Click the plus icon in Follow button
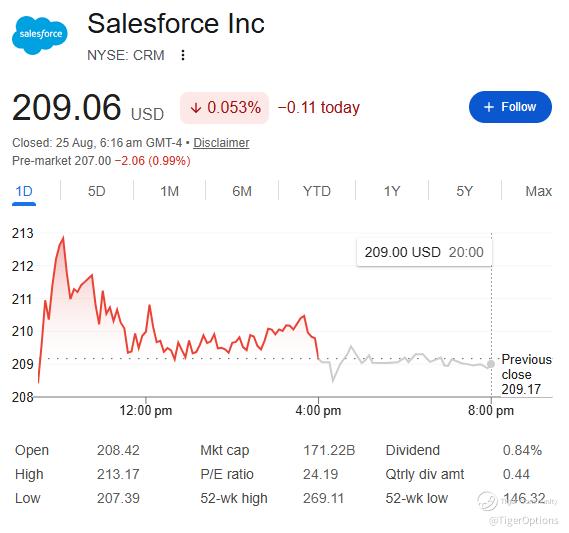Screen dimensions: 569x533 489,107
